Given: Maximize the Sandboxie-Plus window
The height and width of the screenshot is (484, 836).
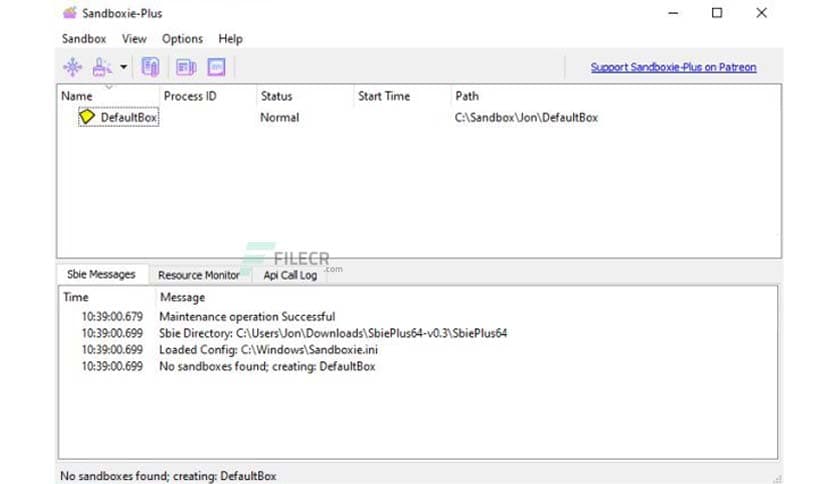Looking at the screenshot, I should click(717, 13).
